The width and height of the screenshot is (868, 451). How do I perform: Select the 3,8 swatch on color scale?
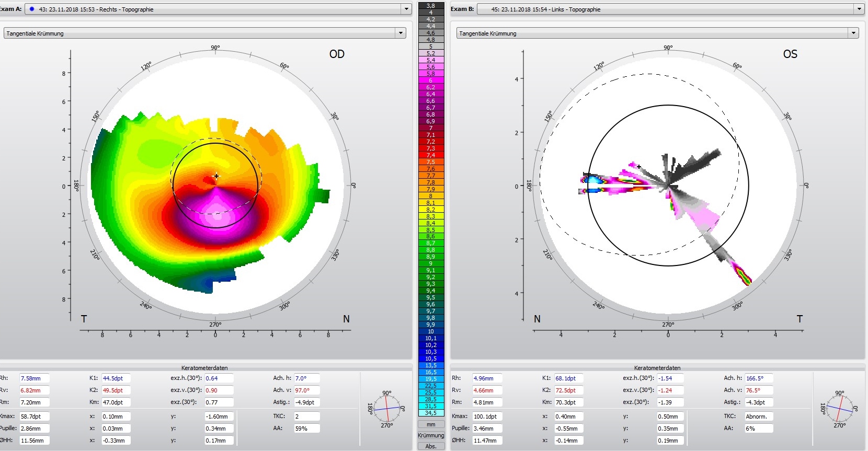pos(431,6)
